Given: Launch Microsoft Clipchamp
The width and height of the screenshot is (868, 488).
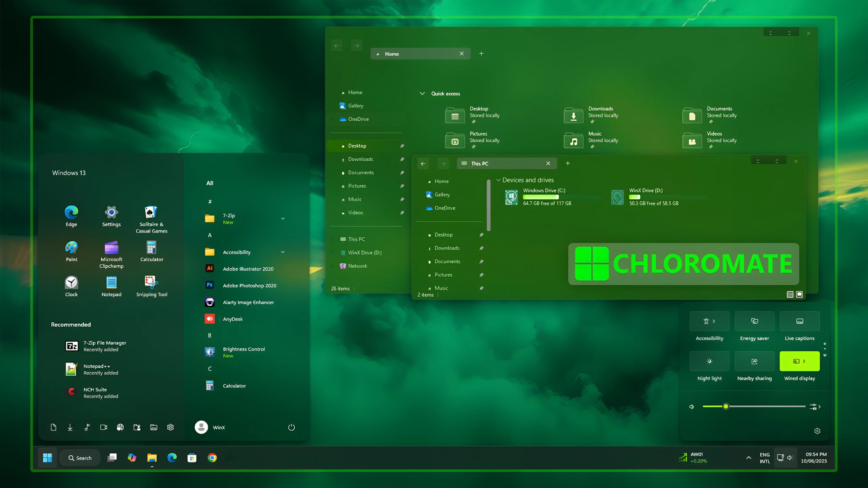Looking at the screenshot, I should point(111,255).
